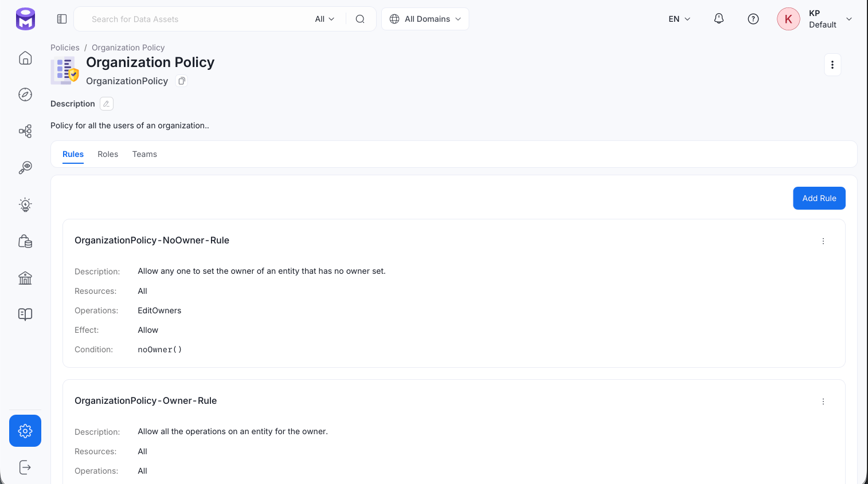868x484 pixels.
Task: Open the Knowledge book icon in sidebar
Action: (x=25, y=314)
